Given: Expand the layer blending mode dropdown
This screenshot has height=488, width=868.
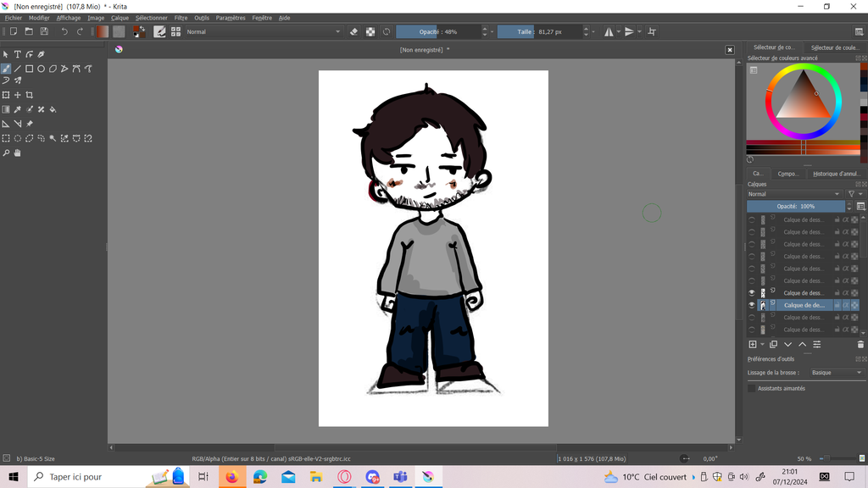Looking at the screenshot, I should 795,194.
